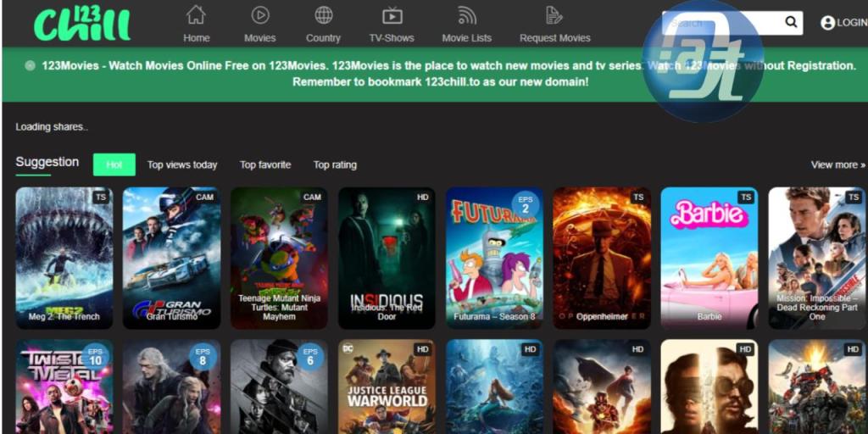868x434 pixels.
Task: Open Movies menu label
Action: click(x=260, y=38)
